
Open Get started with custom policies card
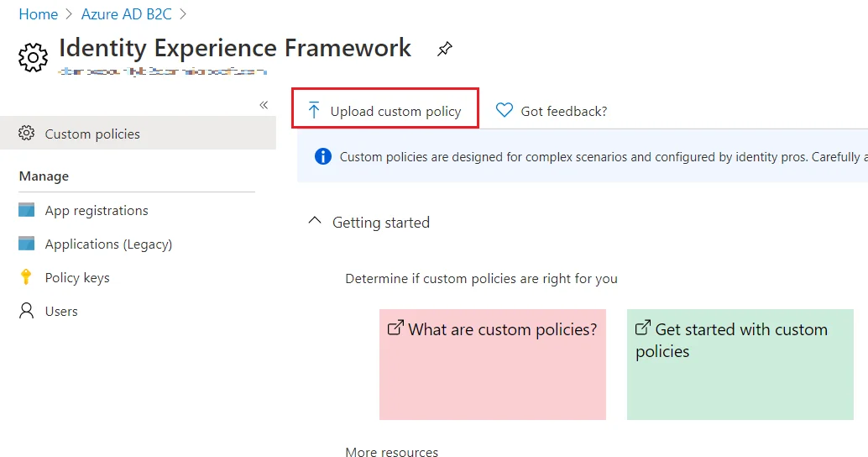tap(740, 365)
